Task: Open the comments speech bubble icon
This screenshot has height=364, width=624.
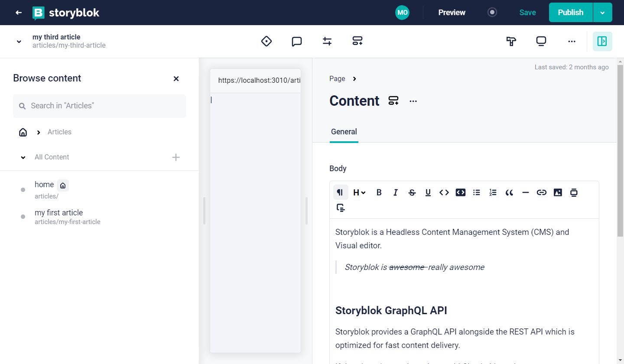Action: (297, 41)
